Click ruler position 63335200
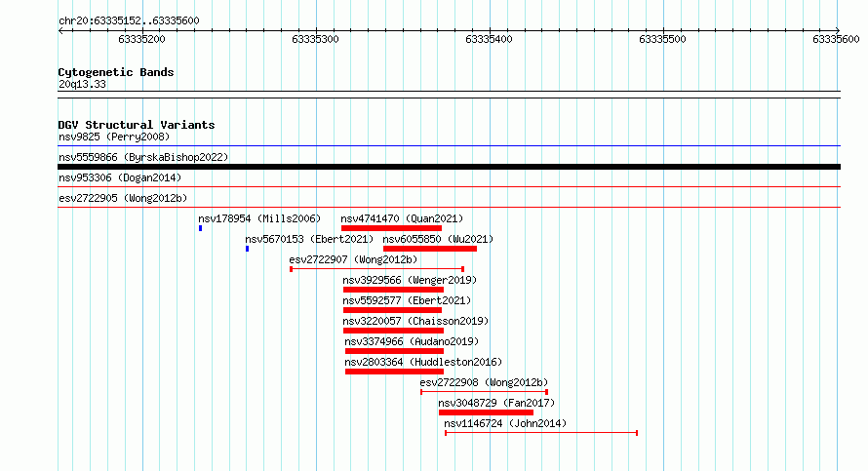The width and height of the screenshot is (868, 471). (x=141, y=39)
